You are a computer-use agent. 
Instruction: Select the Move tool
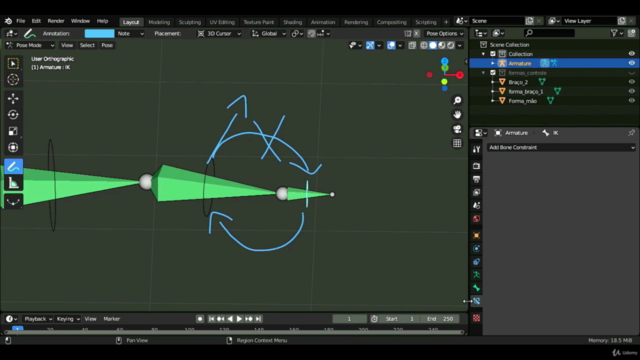13,98
